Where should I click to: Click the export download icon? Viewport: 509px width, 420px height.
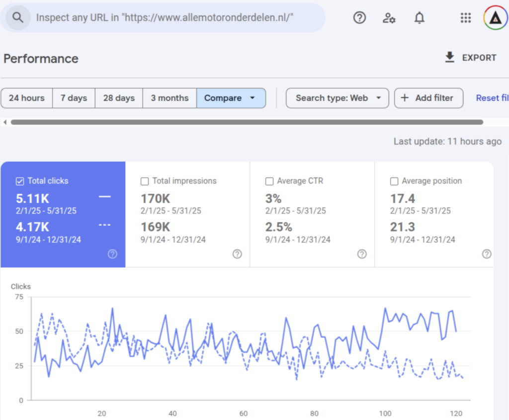coord(449,57)
